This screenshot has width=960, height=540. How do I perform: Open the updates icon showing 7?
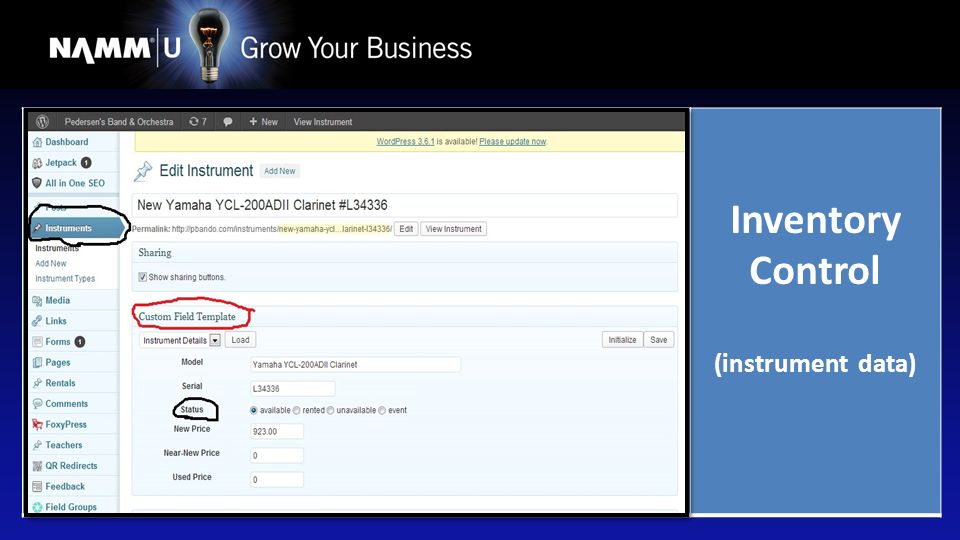pyautogui.click(x=197, y=122)
